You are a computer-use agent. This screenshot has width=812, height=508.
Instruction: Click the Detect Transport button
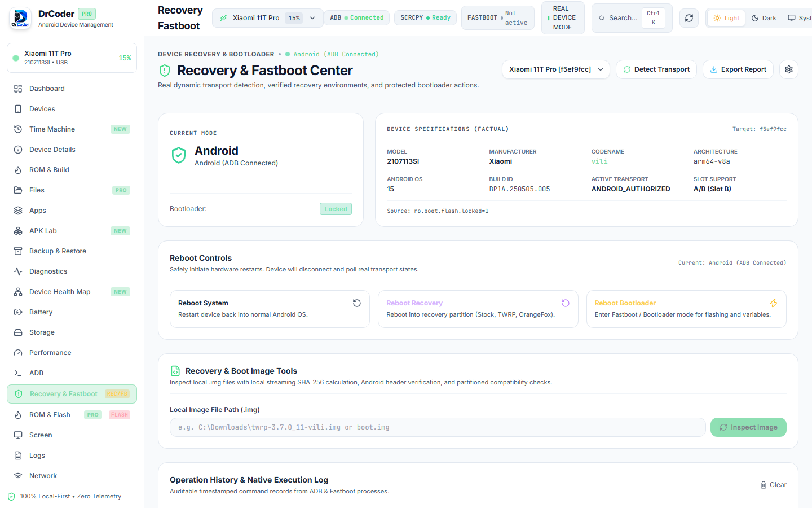coord(656,69)
